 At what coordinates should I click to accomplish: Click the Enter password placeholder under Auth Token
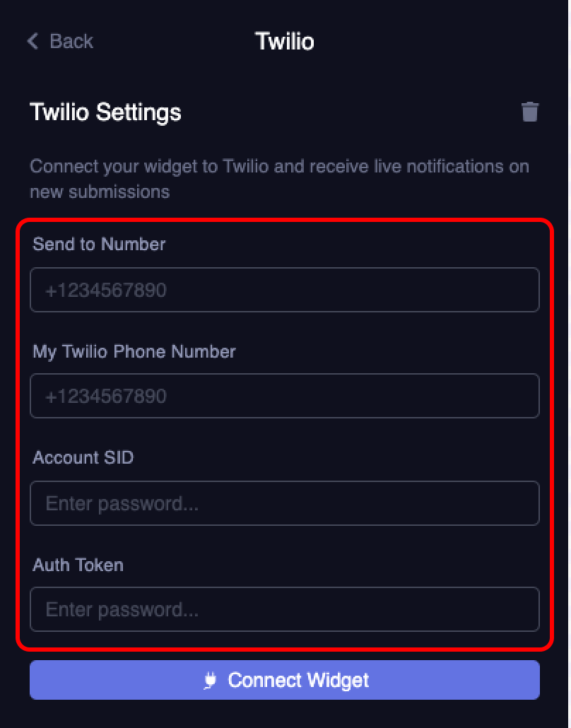pyautogui.click(x=122, y=609)
